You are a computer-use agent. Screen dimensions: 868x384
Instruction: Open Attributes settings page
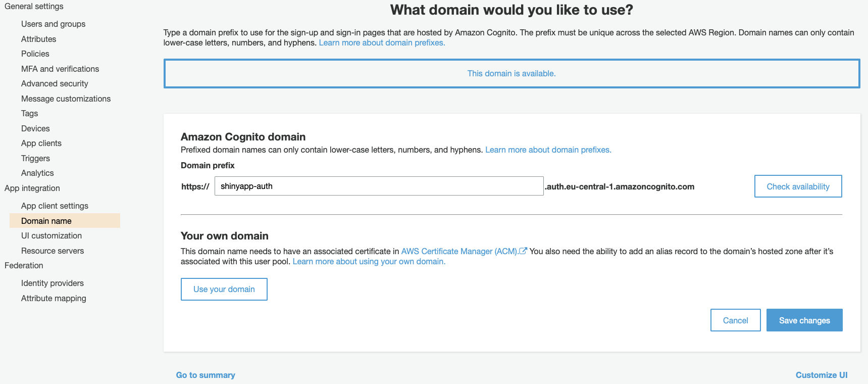click(x=38, y=39)
